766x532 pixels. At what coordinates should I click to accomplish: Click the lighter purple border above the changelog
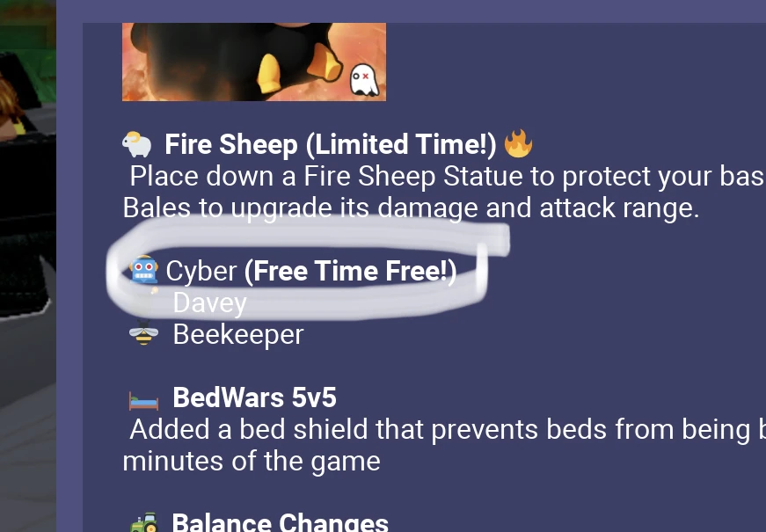(x=411, y=11)
